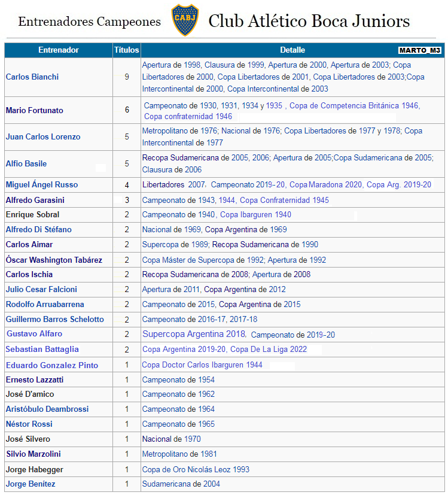The height and width of the screenshot is (495, 448).
Task: Select the name Silvio Marzolini
Action: pyautogui.click(x=33, y=454)
